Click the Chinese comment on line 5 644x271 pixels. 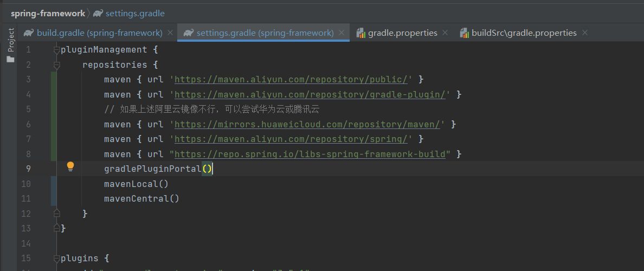(212, 109)
